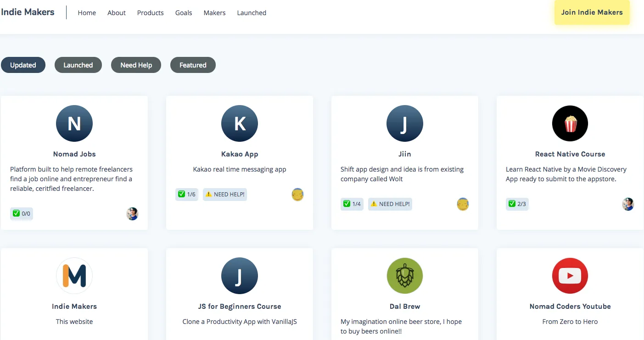View the maker avatar on Nomad Jobs card
The height and width of the screenshot is (340, 644).
pyautogui.click(x=132, y=214)
